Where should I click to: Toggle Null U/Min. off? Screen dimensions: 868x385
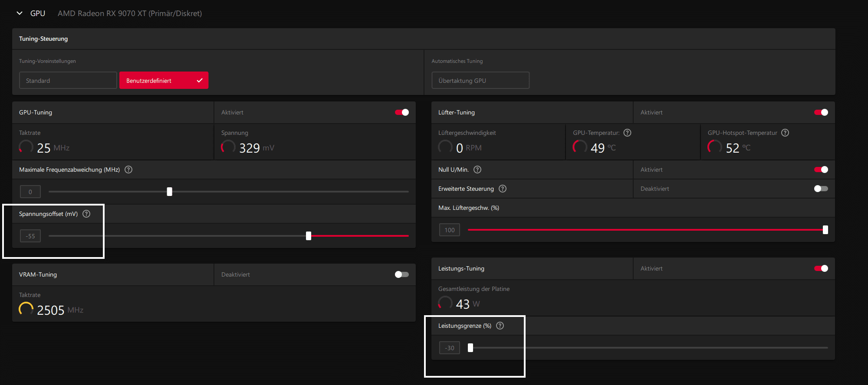point(821,170)
